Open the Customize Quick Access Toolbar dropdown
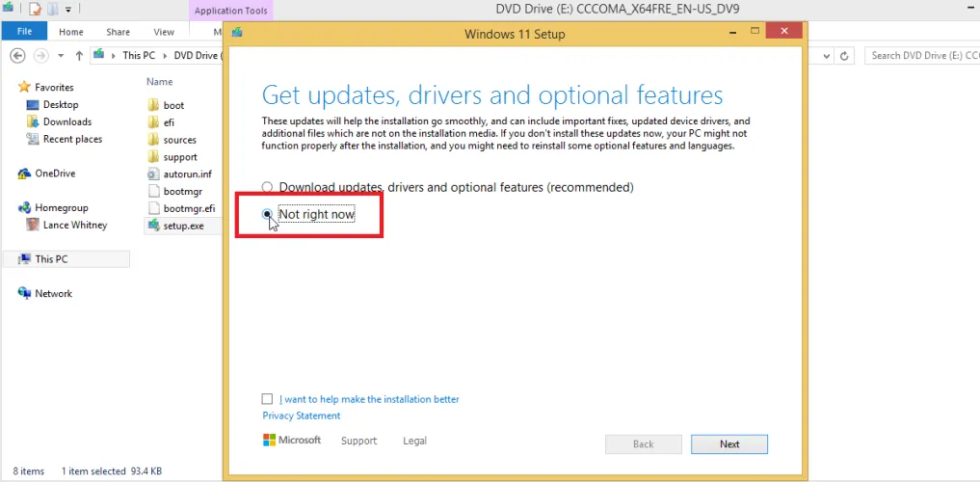This screenshot has height=482, width=980. pyautogui.click(x=68, y=10)
